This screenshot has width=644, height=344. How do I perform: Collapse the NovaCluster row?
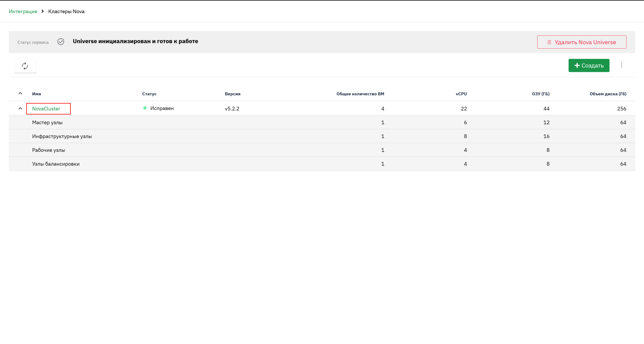point(20,109)
